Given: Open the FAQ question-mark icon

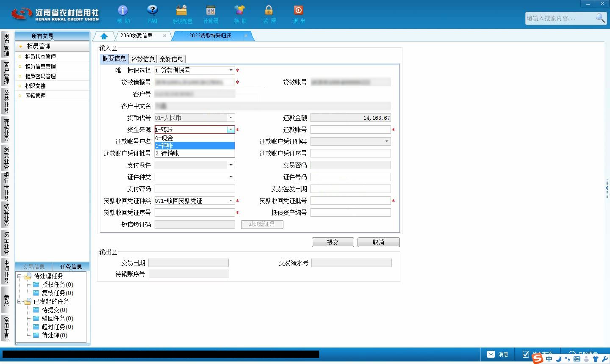Looking at the screenshot, I should (152, 11).
